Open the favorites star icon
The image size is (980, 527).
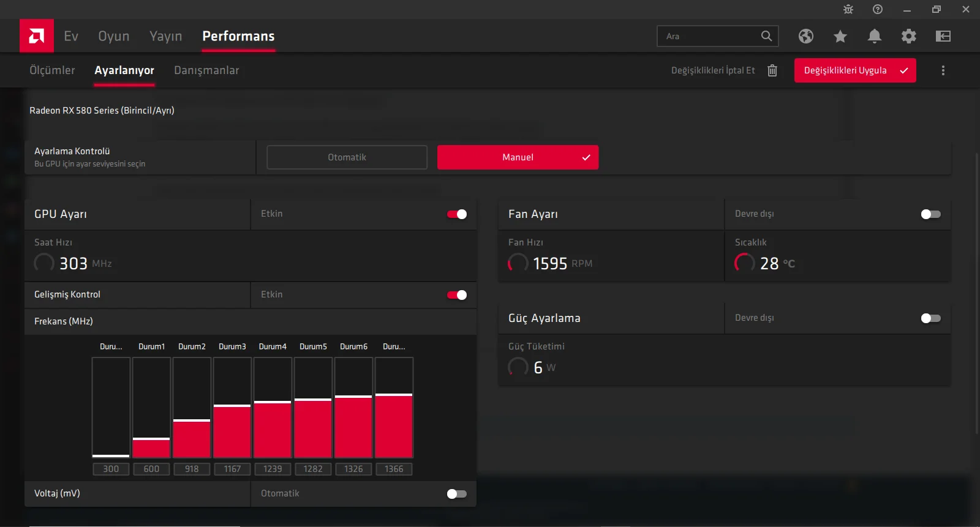tap(840, 36)
